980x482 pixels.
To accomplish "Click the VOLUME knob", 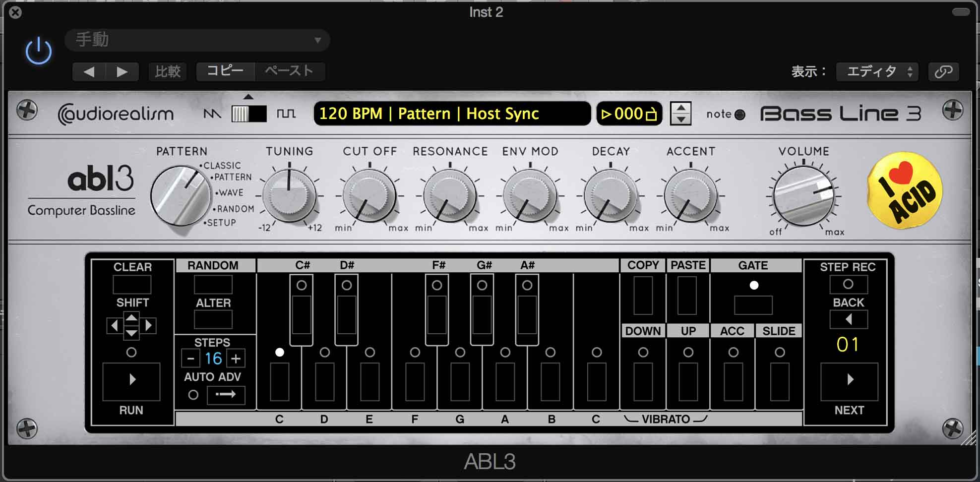I will pyautogui.click(x=803, y=196).
